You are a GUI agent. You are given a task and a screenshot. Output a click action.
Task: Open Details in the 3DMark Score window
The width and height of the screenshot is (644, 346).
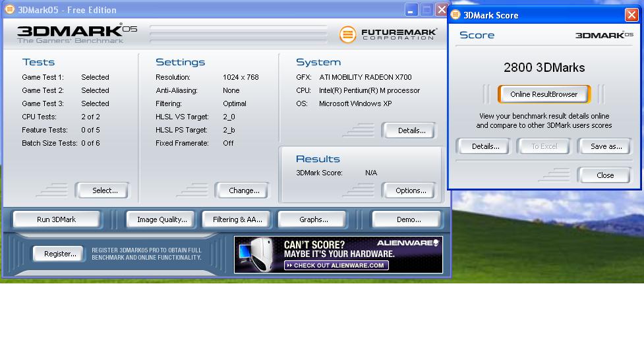point(483,146)
